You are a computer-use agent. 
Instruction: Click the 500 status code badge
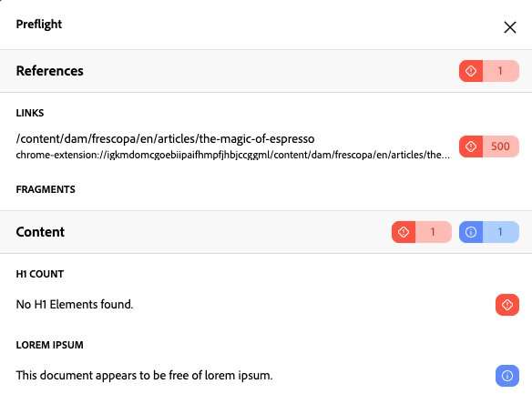pyautogui.click(x=501, y=146)
